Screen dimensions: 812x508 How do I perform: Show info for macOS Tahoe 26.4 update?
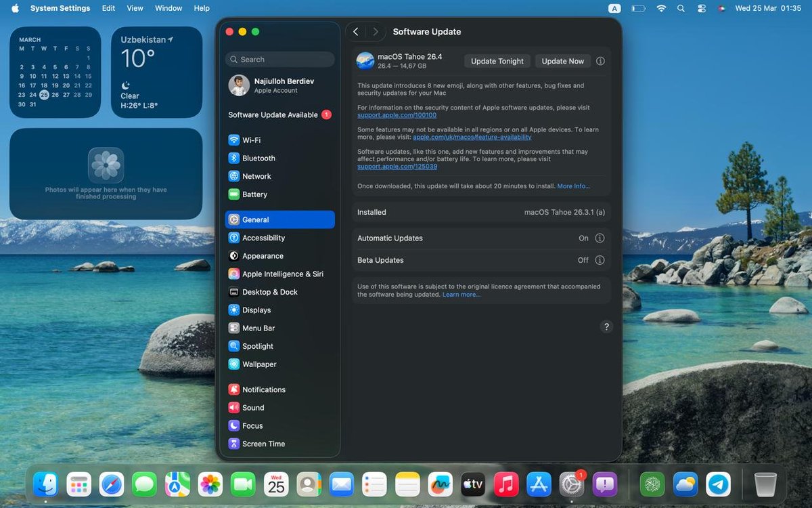click(600, 61)
